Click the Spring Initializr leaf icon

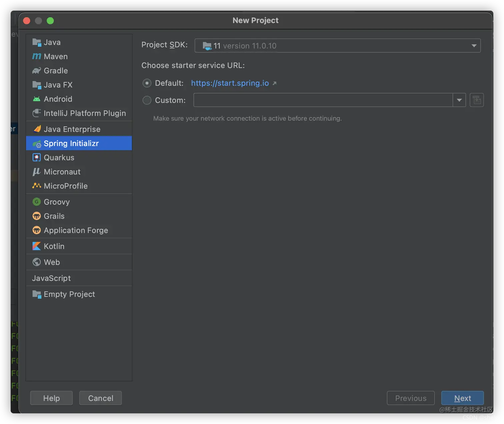pos(37,143)
